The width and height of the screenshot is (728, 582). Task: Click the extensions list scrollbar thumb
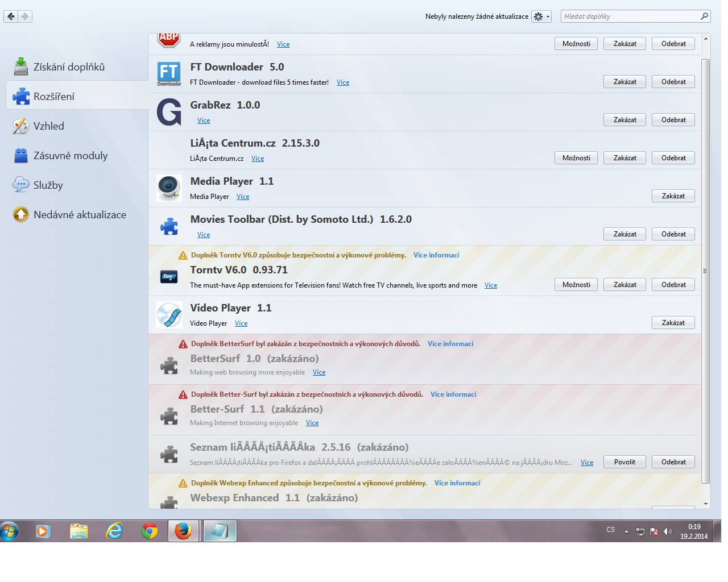[706, 271]
